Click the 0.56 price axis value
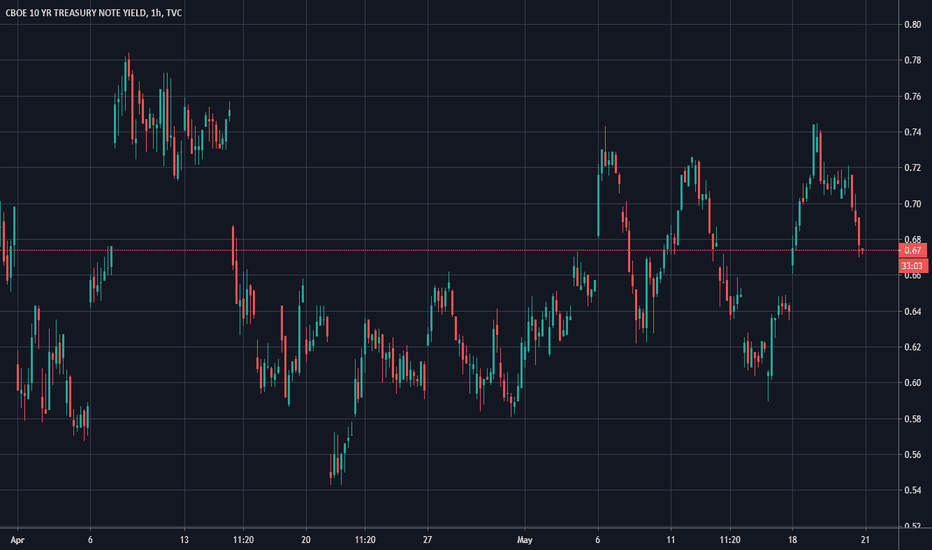The image size is (932, 550). pyautogui.click(x=912, y=455)
